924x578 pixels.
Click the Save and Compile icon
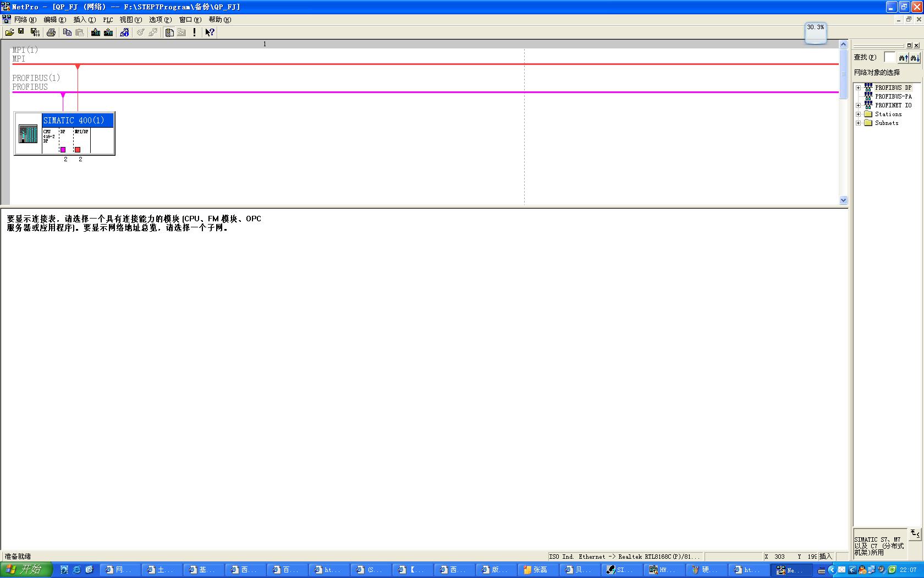tap(35, 32)
